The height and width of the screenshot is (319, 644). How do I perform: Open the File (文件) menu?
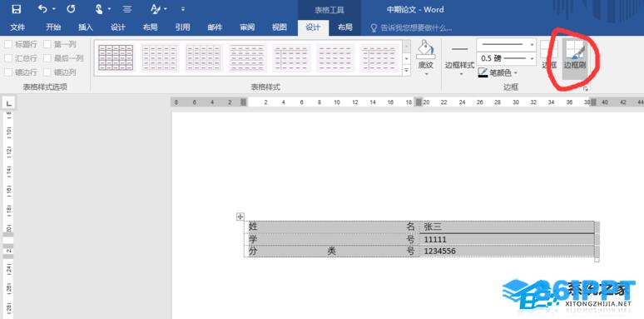point(17,27)
